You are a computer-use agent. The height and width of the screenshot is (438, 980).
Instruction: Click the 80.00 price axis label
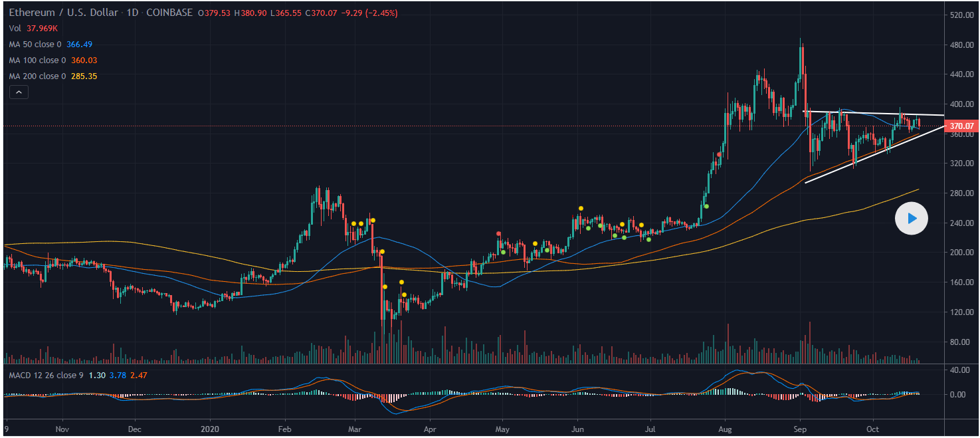[x=961, y=342]
